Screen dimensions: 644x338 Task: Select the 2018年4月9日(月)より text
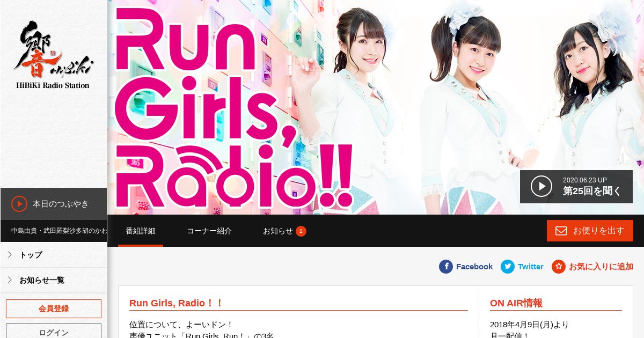[x=529, y=325]
